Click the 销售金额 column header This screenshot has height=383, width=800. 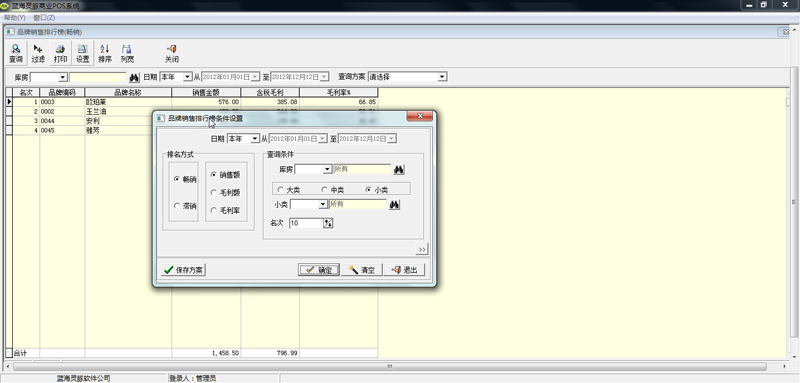coord(206,92)
